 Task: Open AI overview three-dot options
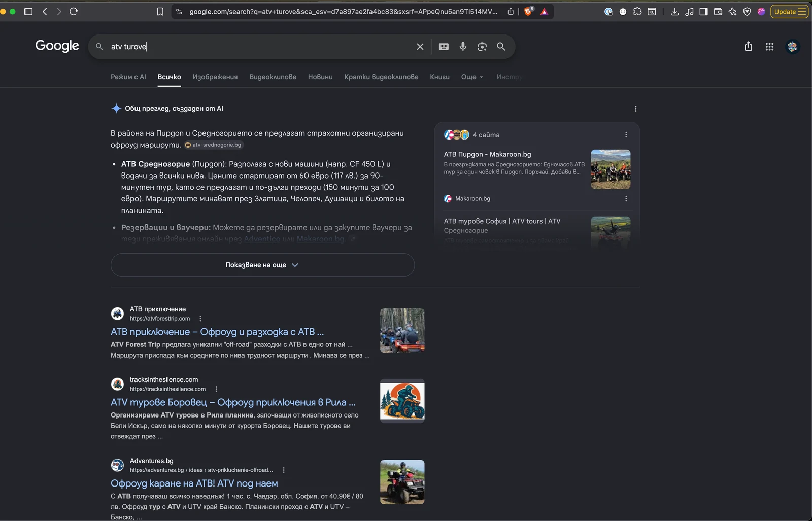coord(635,109)
